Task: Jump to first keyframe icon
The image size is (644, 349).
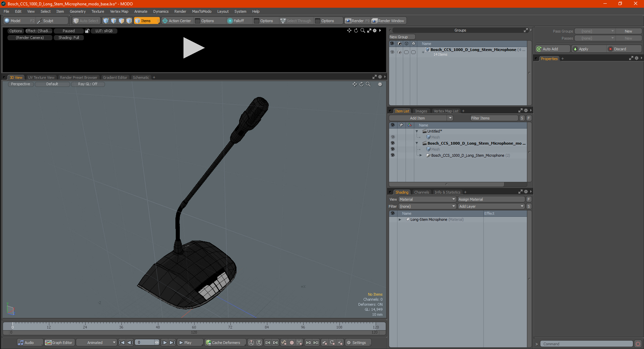Action: tap(268, 343)
